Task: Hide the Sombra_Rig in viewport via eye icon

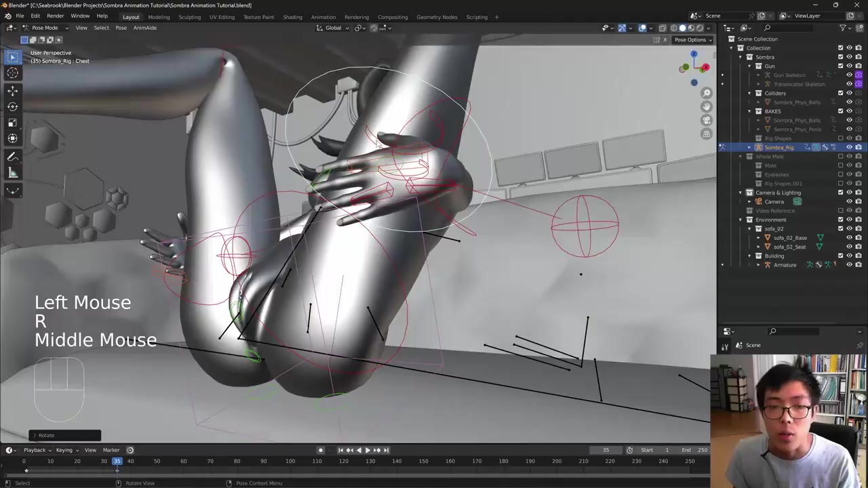Action: (x=849, y=147)
